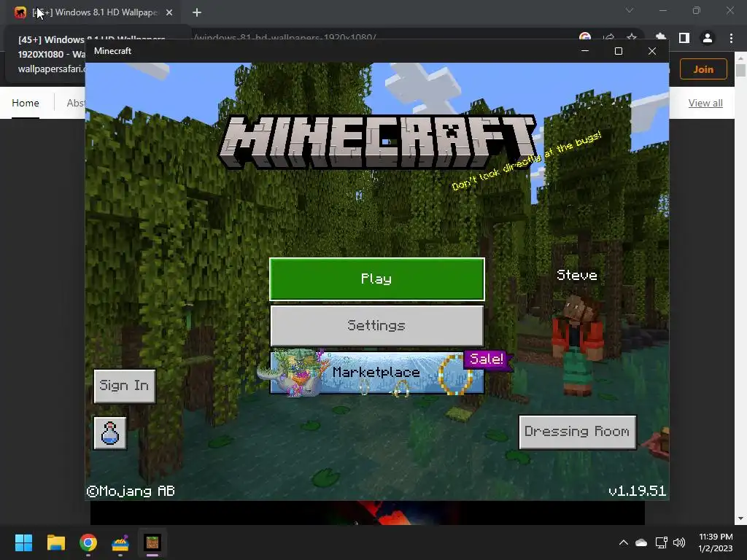The height and width of the screenshot is (560, 747).
Task: Show hidden system tray icons
Action: click(x=623, y=542)
